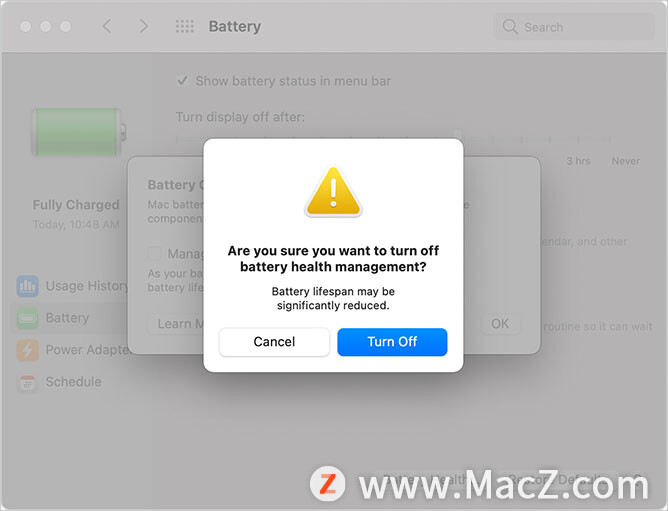This screenshot has height=511, width=668.
Task: Toggle Show battery status in menu bar
Action: pyautogui.click(x=183, y=81)
